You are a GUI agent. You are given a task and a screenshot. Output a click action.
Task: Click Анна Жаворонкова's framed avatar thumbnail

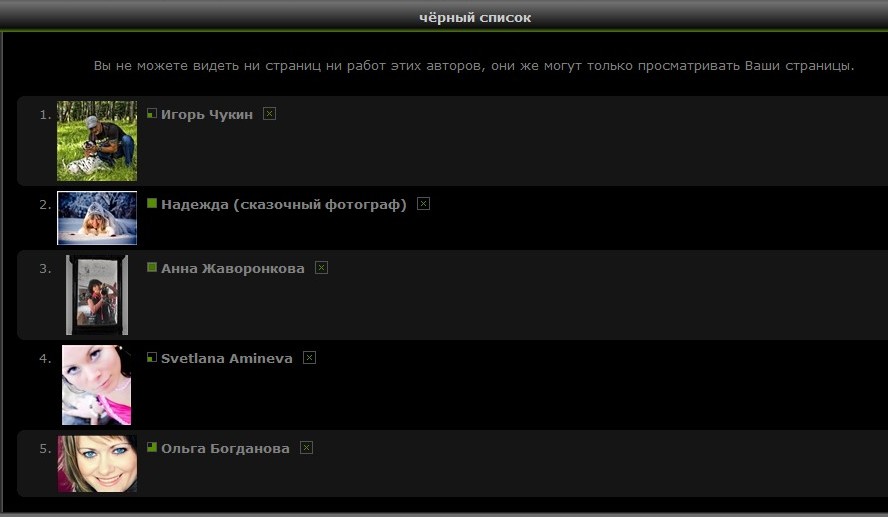click(x=97, y=295)
